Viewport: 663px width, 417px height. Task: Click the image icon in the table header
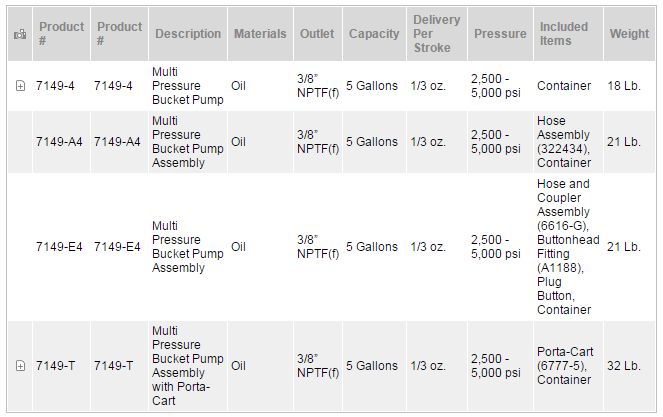tap(20, 34)
